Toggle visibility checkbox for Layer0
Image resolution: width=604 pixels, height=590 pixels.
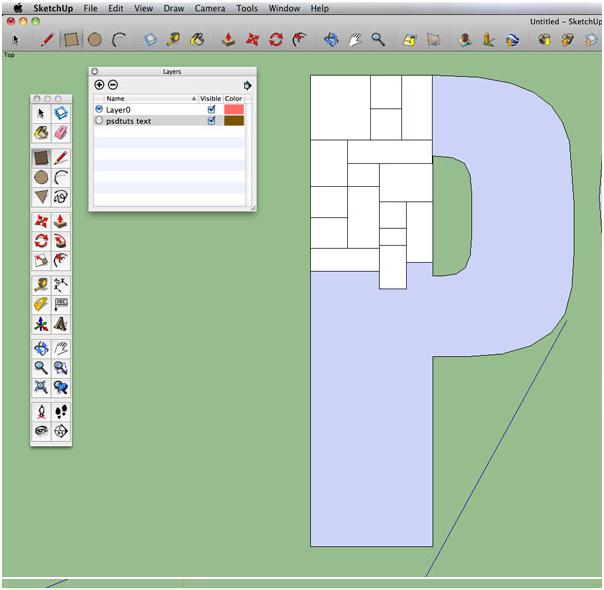pos(211,109)
